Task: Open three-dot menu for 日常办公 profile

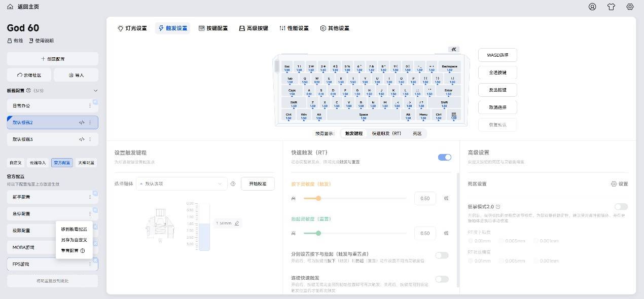Action: click(x=90, y=105)
